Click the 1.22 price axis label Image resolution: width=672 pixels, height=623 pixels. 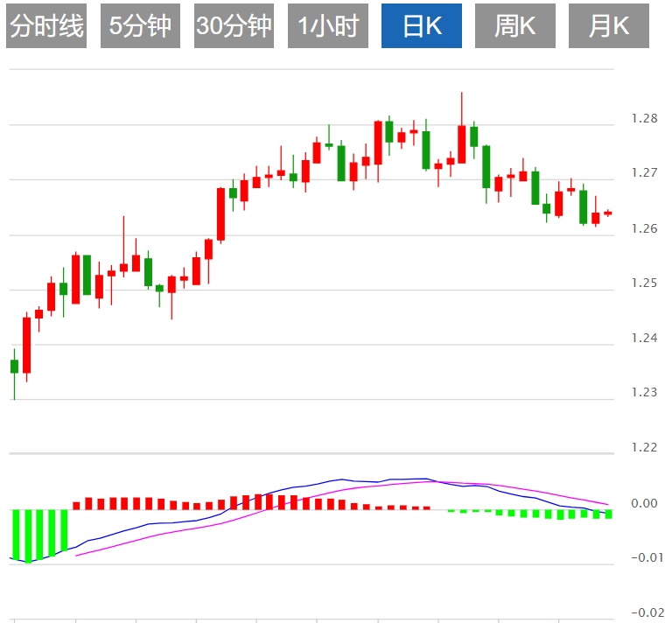click(645, 447)
